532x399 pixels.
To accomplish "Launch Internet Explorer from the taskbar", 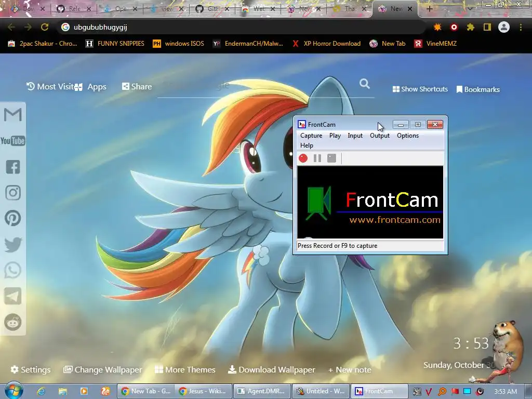I will [42, 391].
